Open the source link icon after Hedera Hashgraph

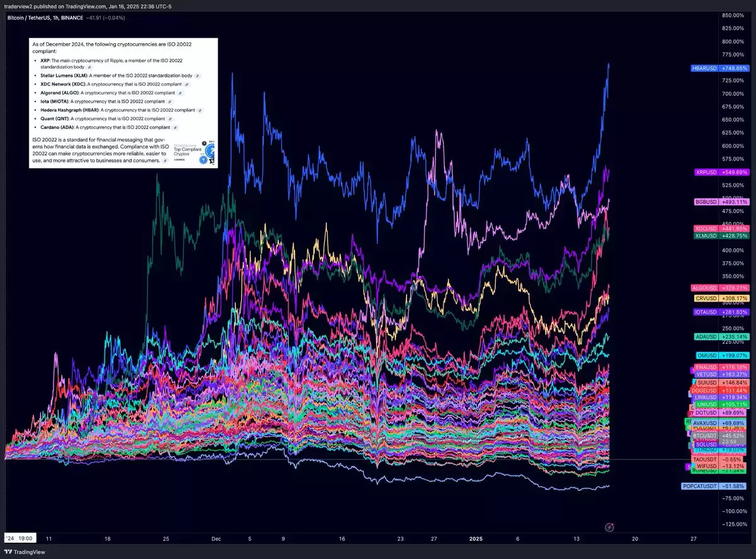[x=200, y=110]
